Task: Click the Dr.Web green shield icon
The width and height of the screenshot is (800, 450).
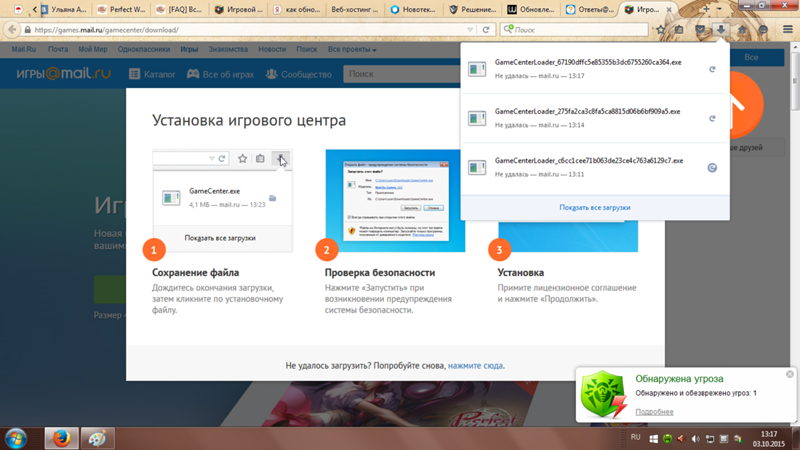Action: coord(603,394)
